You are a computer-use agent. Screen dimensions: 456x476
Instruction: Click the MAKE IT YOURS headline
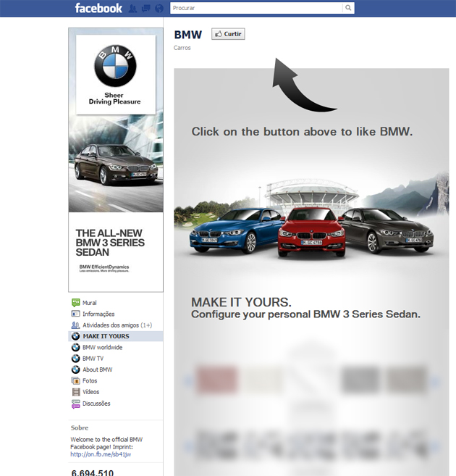pos(241,302)
